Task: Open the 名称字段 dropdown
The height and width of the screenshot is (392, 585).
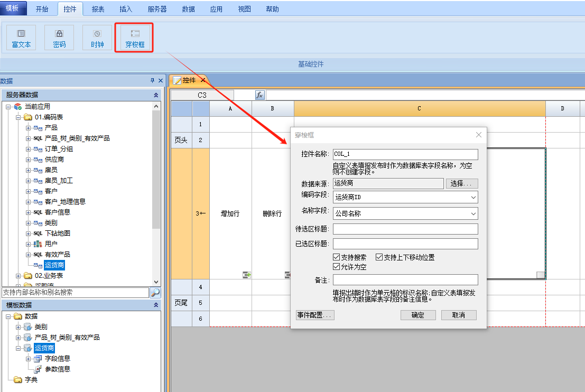Action: click(473, 214)
